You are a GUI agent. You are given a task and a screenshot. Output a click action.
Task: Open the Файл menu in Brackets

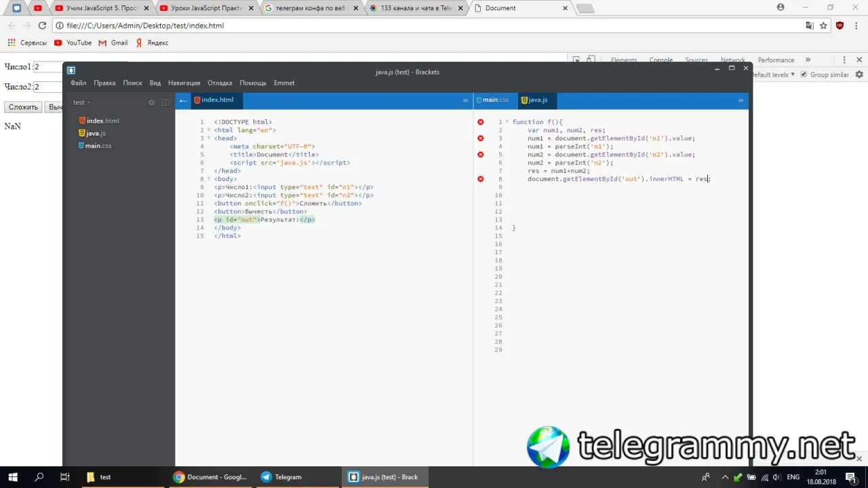[x=78, y=83]
